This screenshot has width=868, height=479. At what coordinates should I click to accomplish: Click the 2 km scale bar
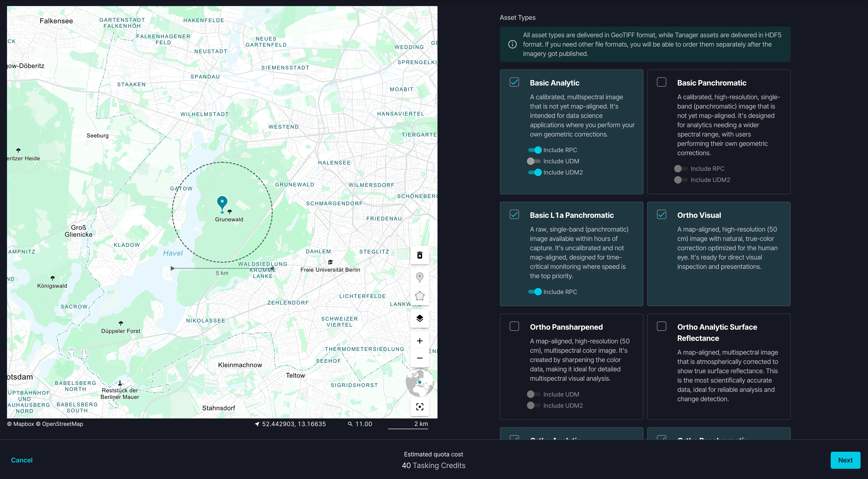point(408,425)
